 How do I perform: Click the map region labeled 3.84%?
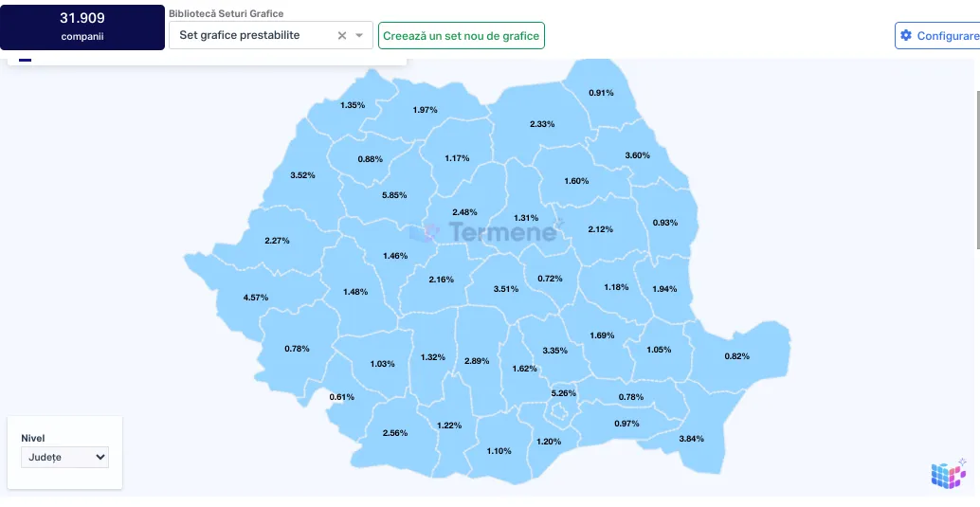(x=692, y=438)
